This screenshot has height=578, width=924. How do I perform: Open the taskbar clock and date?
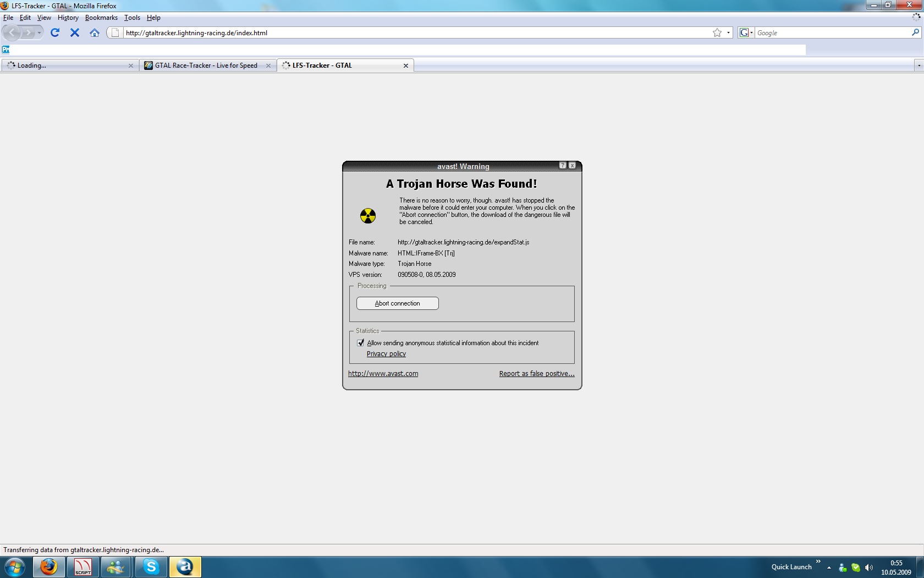point(896,568)
